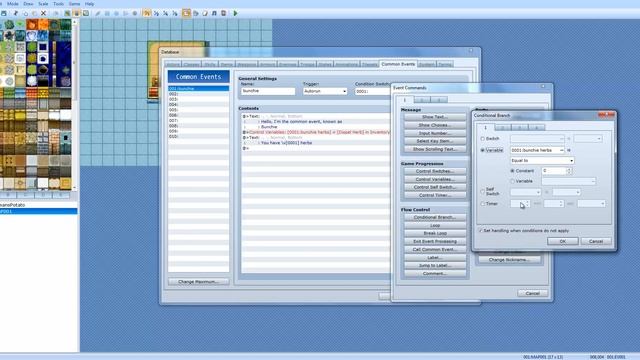Open the Self Switch letter dropdown
640x360 pixels.
(526, 192)
